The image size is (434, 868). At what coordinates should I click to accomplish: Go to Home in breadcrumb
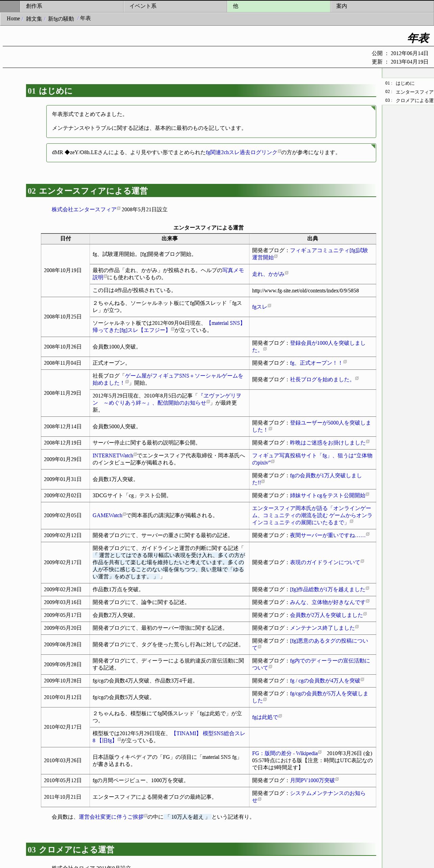[13, 19]
